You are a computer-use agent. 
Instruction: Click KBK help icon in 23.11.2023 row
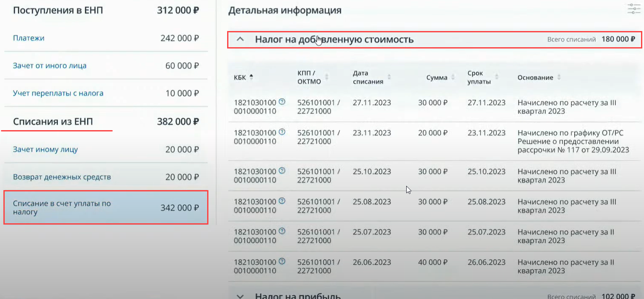tap(282, 132)
